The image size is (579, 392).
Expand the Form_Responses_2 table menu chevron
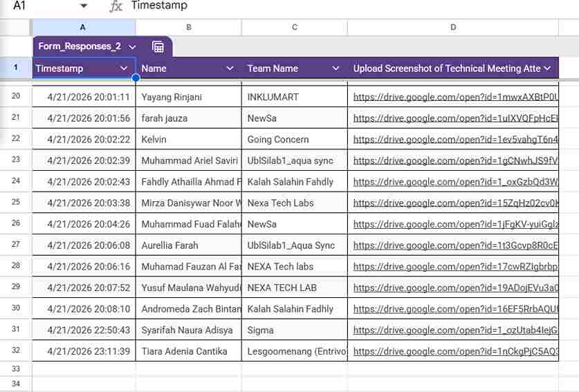(x=132, y=47)
